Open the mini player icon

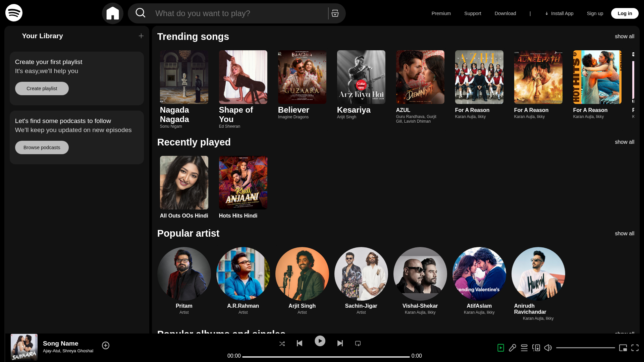pyautogui.click(x=623, y=348)
